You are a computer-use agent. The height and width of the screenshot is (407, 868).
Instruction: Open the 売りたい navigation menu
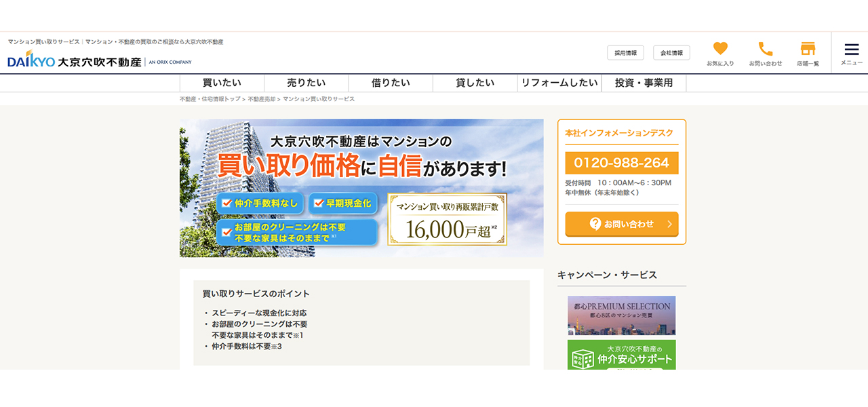[x=307, y=83]
